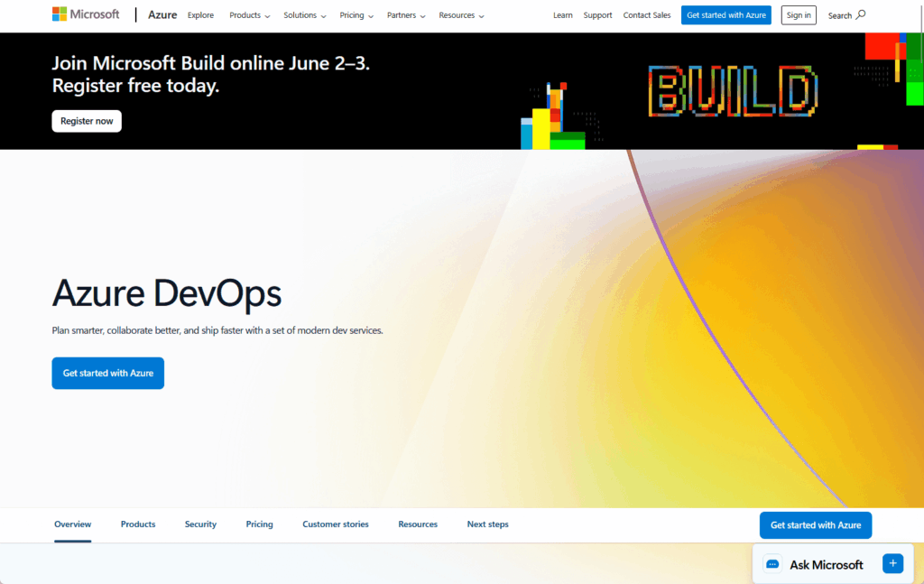Image resolution: width=924 pixels, height=584 pixels.
Task: Click the Azure DevOps heading text
Action: click(x=167, y=292)
